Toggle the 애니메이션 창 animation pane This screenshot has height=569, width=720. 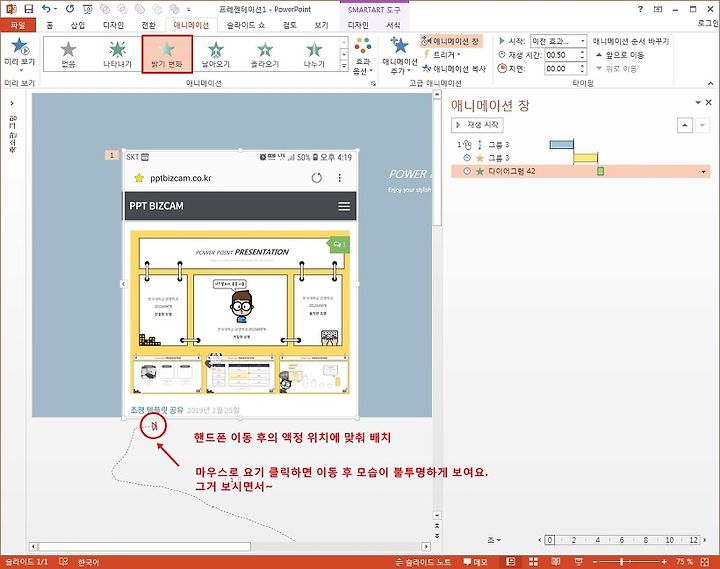450,41
